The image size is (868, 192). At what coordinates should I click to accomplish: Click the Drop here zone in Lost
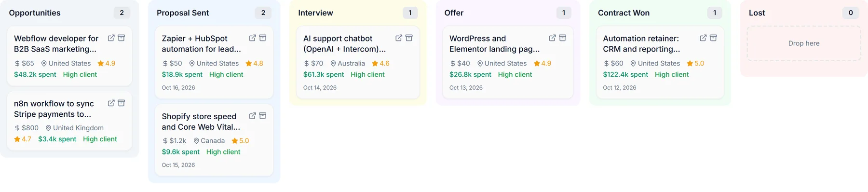pyautogui.click(x=804, y=43)
